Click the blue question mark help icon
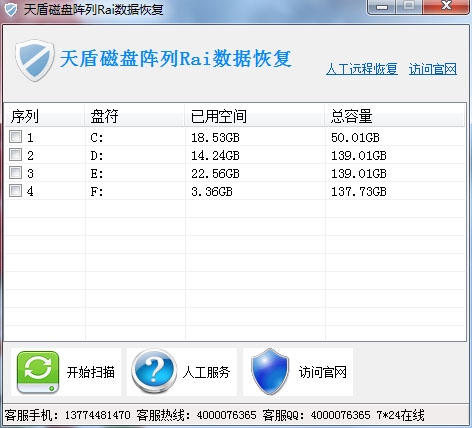472x428 pixels. tap(154, 372)
